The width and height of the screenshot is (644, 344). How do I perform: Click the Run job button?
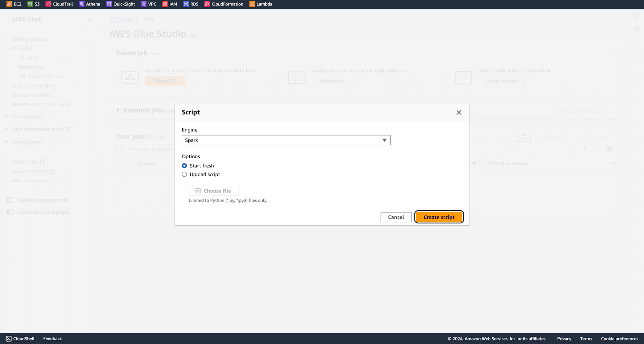click(x=597, y=137)
